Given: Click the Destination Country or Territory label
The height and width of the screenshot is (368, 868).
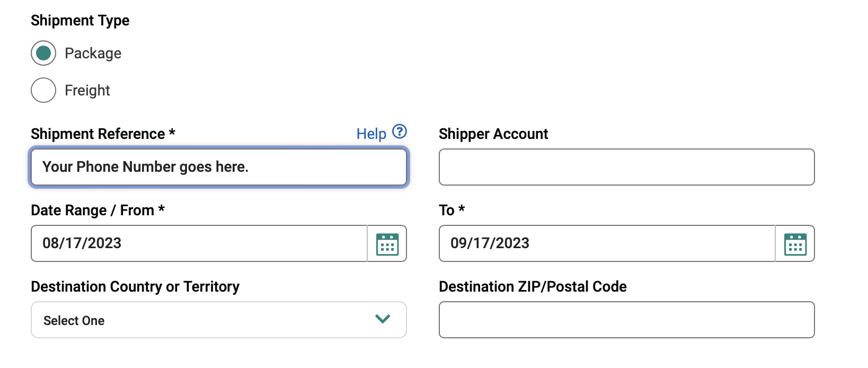Looking at the screenshot, I should pyautogui.click(x=135, y=287).
